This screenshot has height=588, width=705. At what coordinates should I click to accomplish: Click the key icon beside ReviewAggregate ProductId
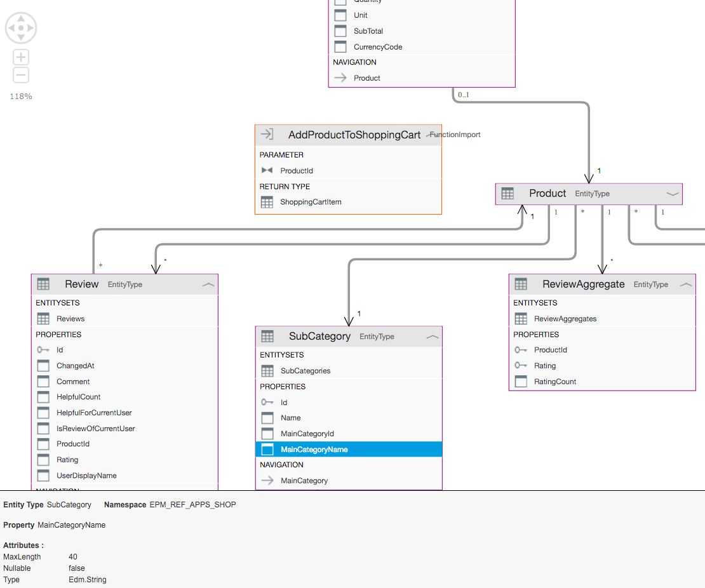click(x=521, y=350)
